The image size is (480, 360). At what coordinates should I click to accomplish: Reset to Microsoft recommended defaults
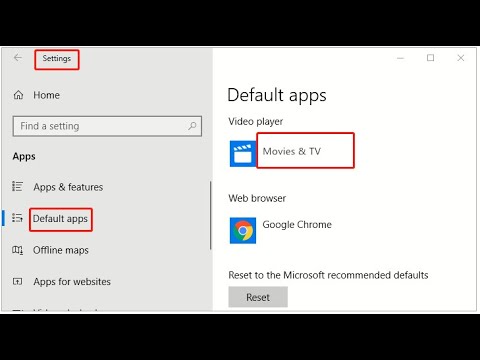(258, 297)
